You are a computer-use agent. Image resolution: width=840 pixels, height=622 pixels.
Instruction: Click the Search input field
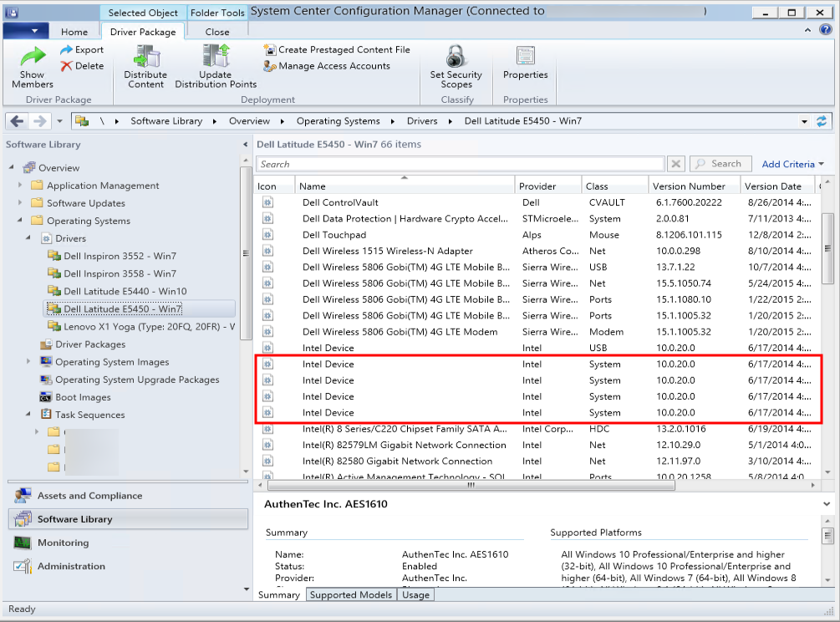click(x=461, y=164)
